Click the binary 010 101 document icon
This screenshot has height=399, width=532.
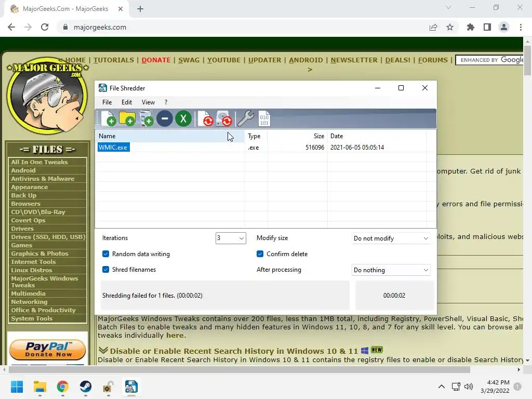click(x=264, y=118)
